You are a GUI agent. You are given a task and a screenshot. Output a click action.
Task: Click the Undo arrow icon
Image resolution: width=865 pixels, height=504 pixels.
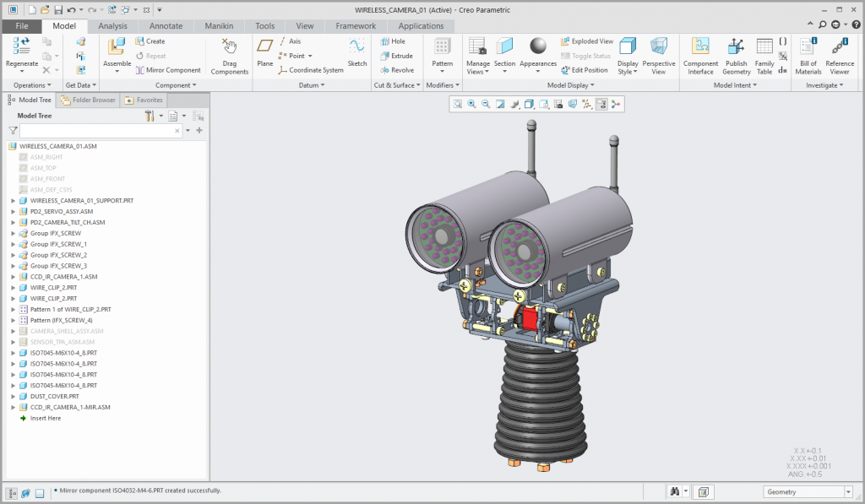click(71, 10)
